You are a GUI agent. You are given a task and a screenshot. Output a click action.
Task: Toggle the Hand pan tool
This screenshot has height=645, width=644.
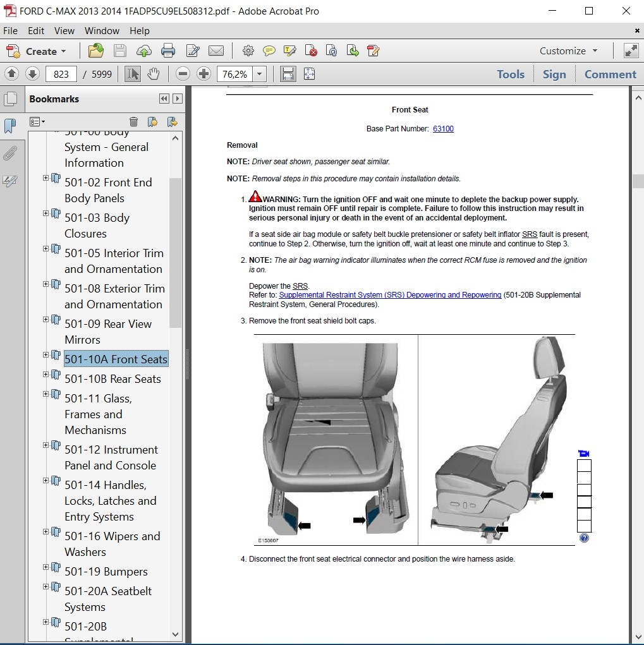[x=153, y=75]
